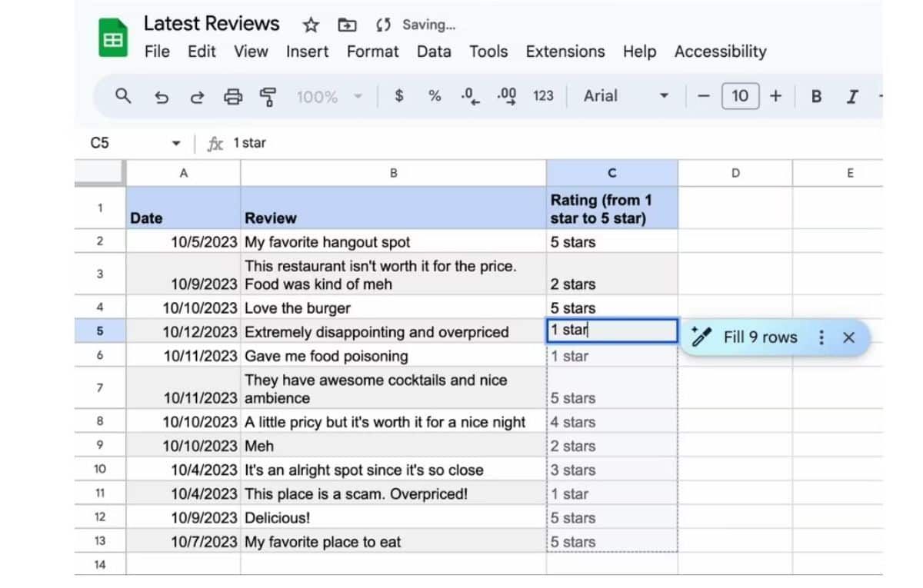Expand the name box dropdown next to C5

[x=176, y=143]
